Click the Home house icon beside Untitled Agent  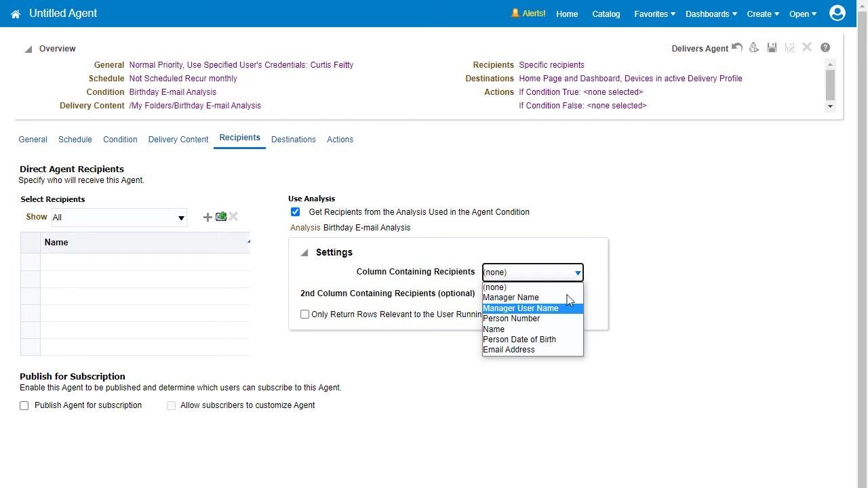tap(16, 14)
